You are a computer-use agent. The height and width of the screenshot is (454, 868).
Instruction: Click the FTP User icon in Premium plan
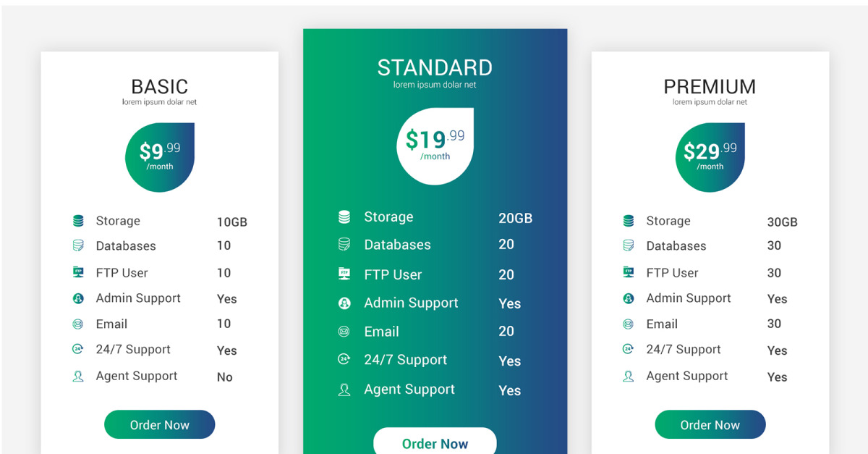[629, 272]
